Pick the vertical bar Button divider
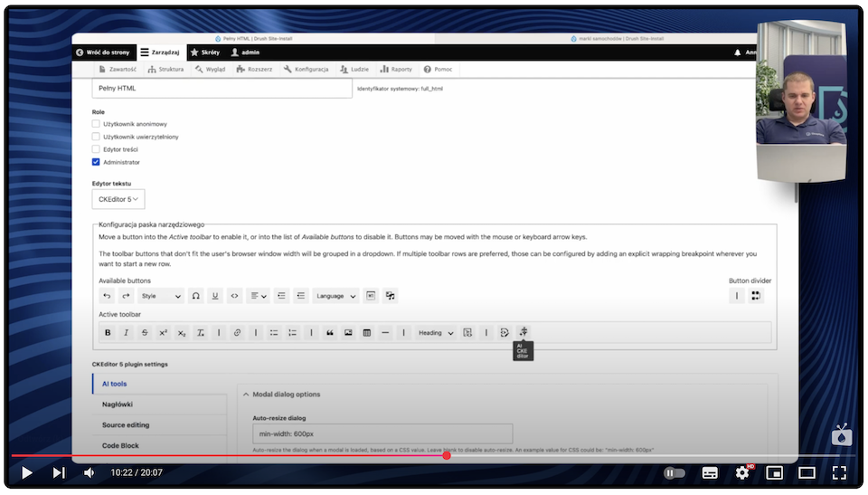 click(x=737, y=296)
